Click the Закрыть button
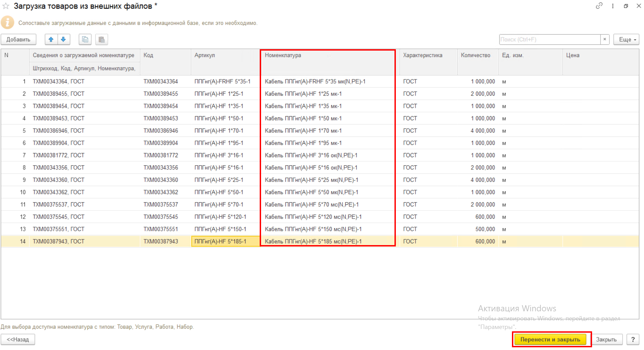This screenshot has height=350, width=644. pos(606,339)
